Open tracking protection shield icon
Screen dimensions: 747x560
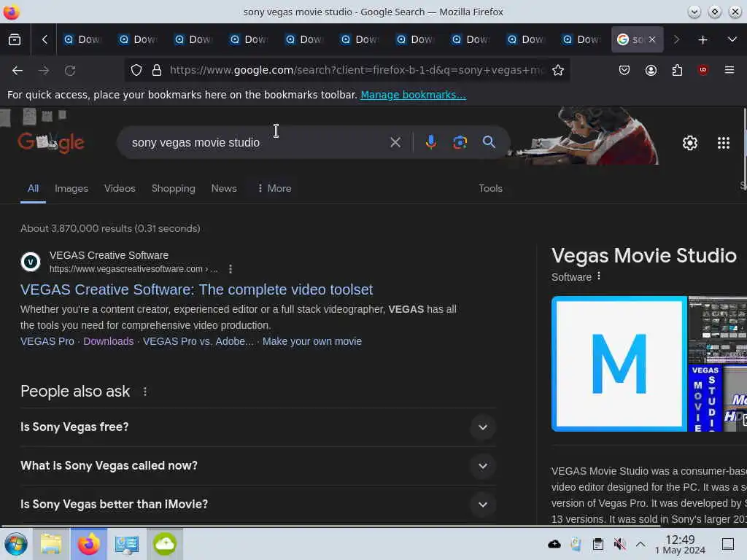[136, 71]
